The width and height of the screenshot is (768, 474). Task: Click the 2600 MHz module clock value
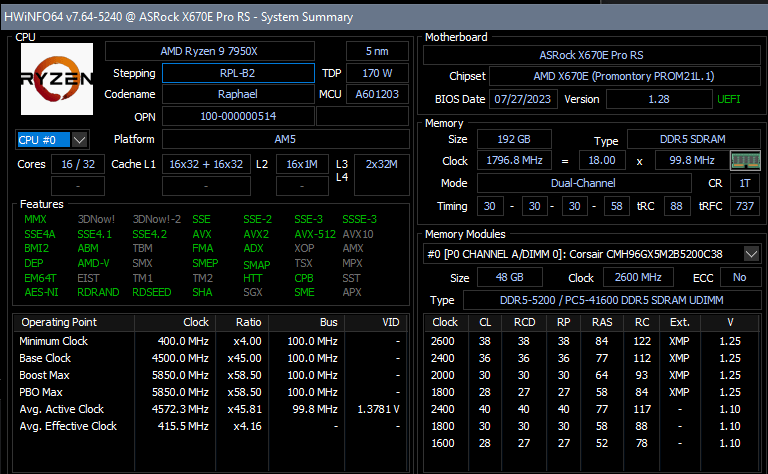point(638,277)
